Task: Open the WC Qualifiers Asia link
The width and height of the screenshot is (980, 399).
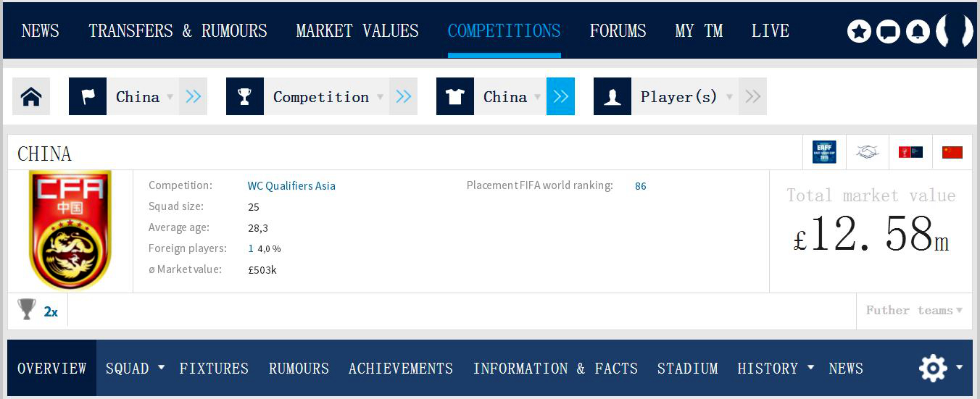Action: click(291, 186)
